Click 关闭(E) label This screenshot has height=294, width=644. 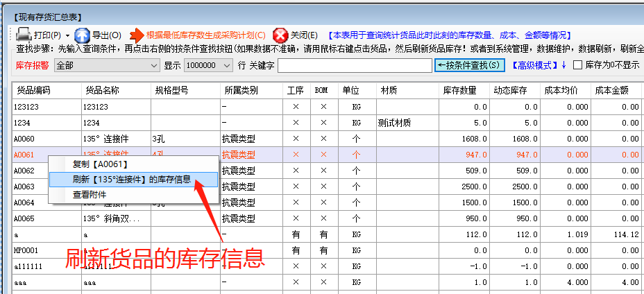[x=304, y=35]
